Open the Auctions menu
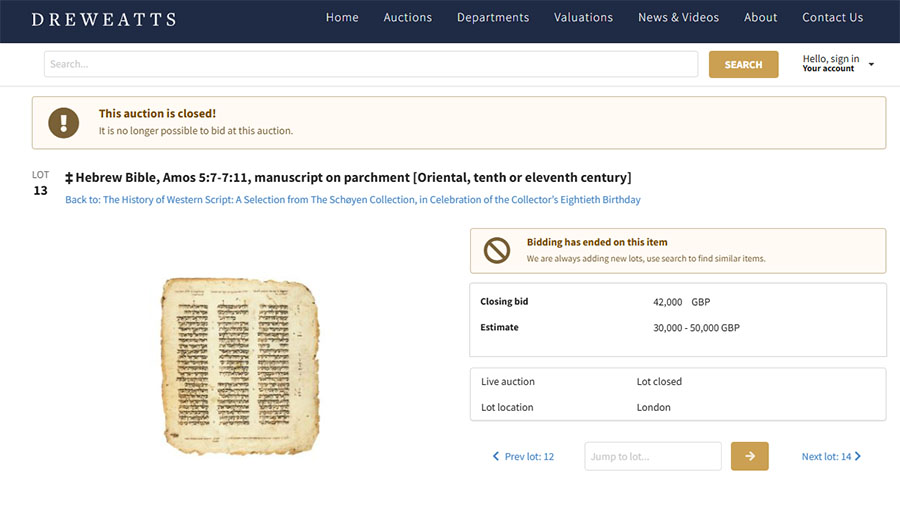 408,18
